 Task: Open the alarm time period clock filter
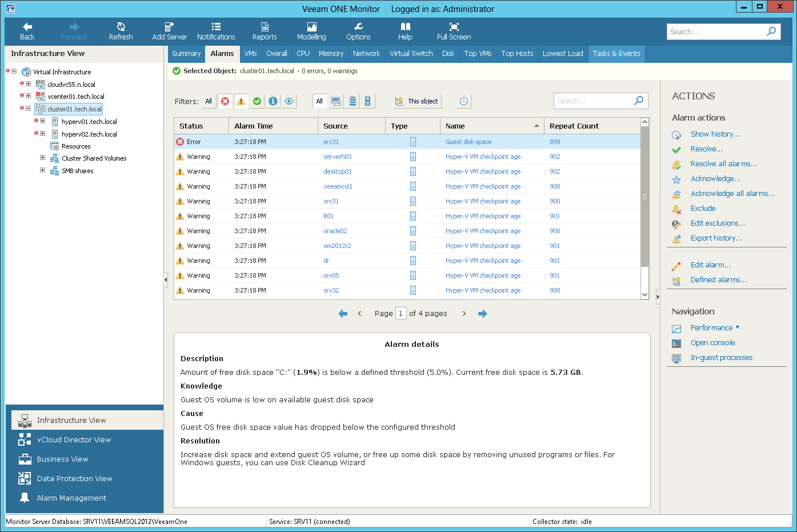point(464,101)
